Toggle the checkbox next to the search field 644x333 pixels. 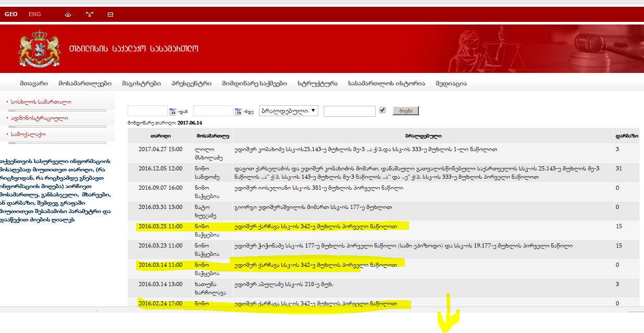[382, 110]
